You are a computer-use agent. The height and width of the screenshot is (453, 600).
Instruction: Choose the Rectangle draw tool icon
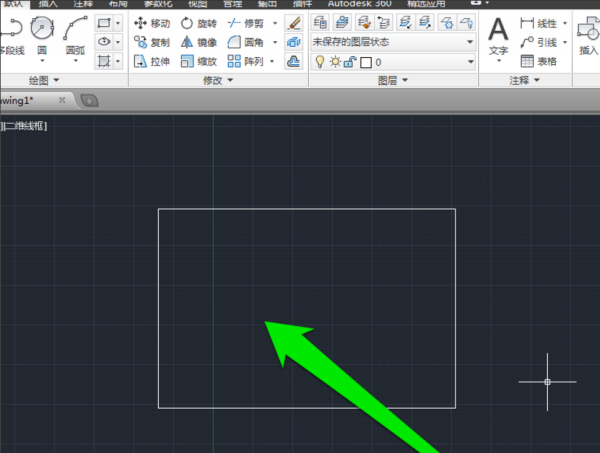(104, 23)
